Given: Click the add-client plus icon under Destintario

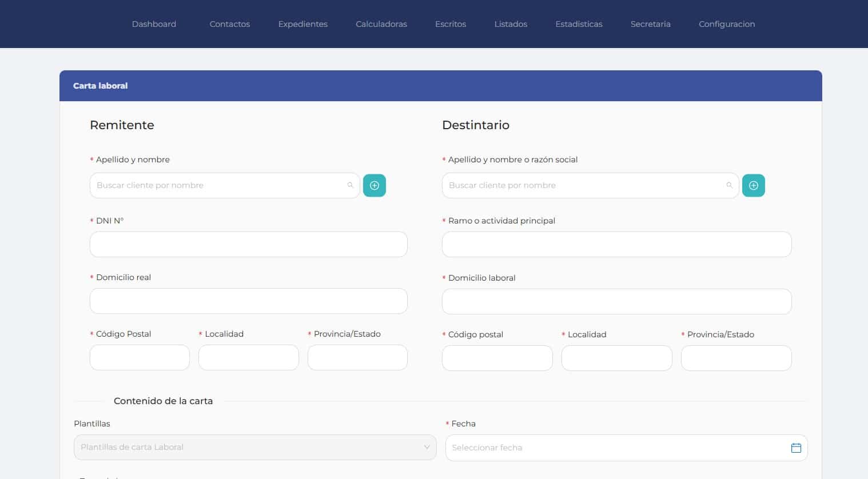Looking at the screenshot, I should 753,186.
